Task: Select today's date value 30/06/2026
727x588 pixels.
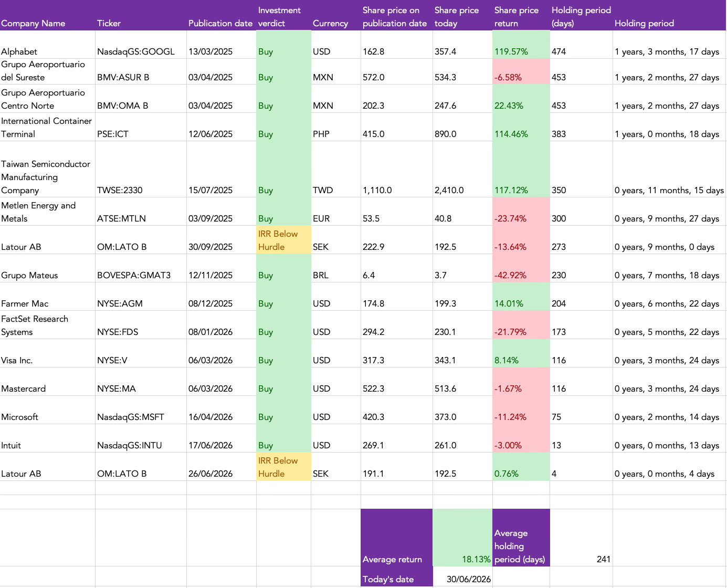Action: [462, 576]
